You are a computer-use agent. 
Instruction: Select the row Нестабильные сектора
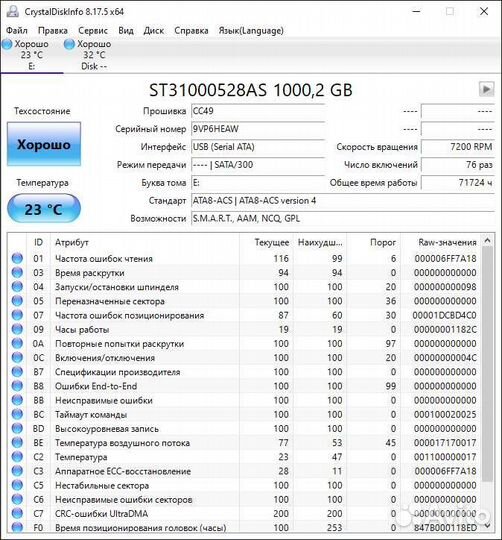click(244, 485)
